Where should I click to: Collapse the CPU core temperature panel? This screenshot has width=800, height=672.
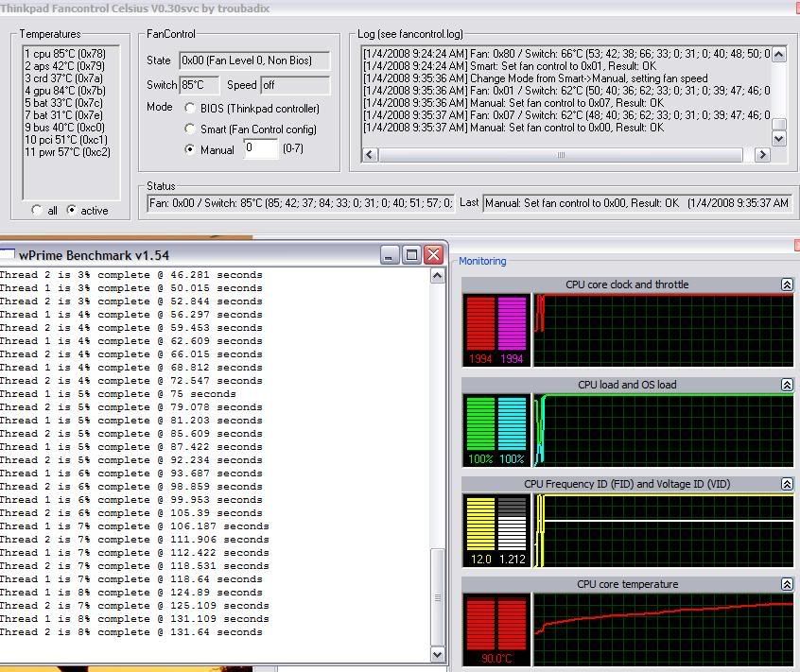click(x=786, y=584)
